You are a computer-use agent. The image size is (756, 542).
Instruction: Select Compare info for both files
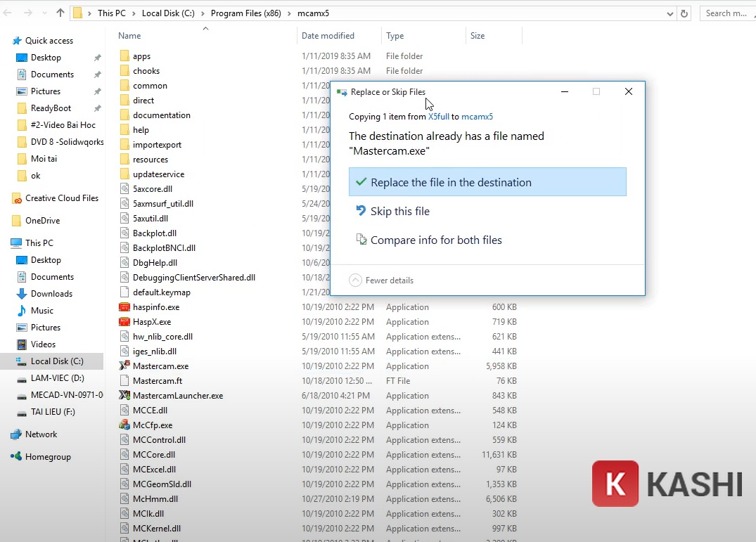[435, 240]
